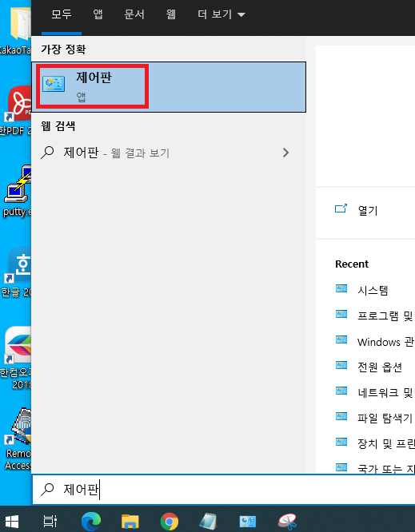The width and height of the screenshot is (415, 532).
Task: Expand the 더 보기 dropdown
Action: click(221, 14)
